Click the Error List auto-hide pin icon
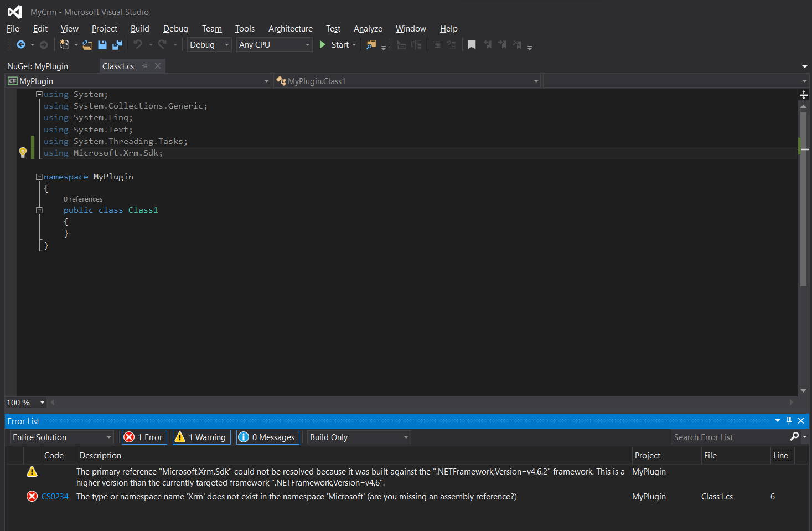This screenshot has height=531, width=812. (789, 421)
